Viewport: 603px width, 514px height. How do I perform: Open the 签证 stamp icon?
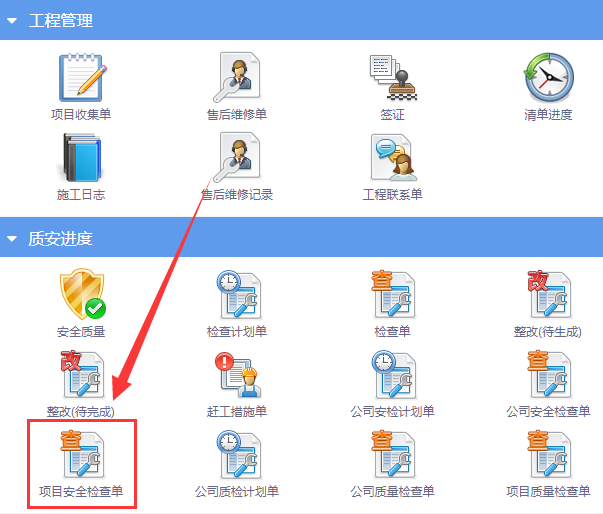pos(393,78)
